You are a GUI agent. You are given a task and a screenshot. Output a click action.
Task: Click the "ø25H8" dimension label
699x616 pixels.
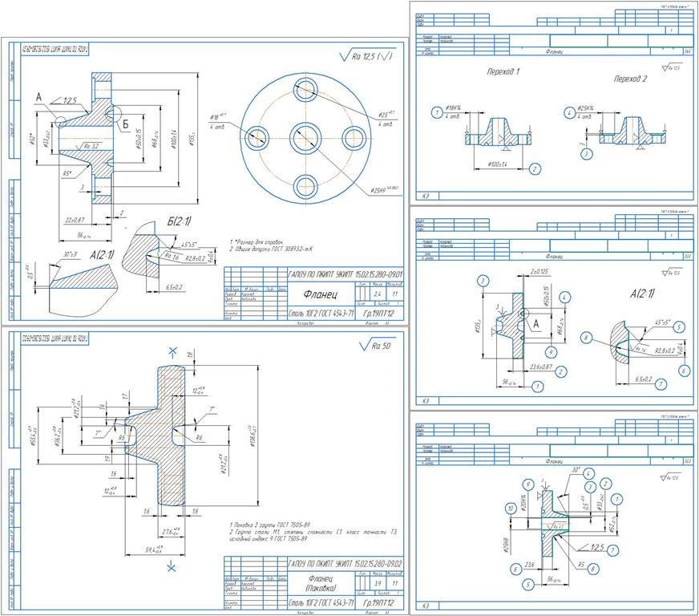point(507,545)
